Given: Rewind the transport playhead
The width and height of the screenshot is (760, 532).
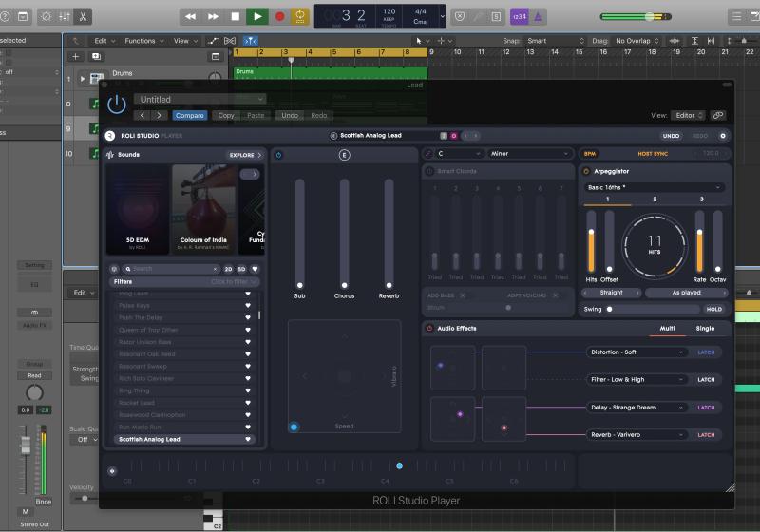Looking at the screenshot, I should (x=190, y=16).
